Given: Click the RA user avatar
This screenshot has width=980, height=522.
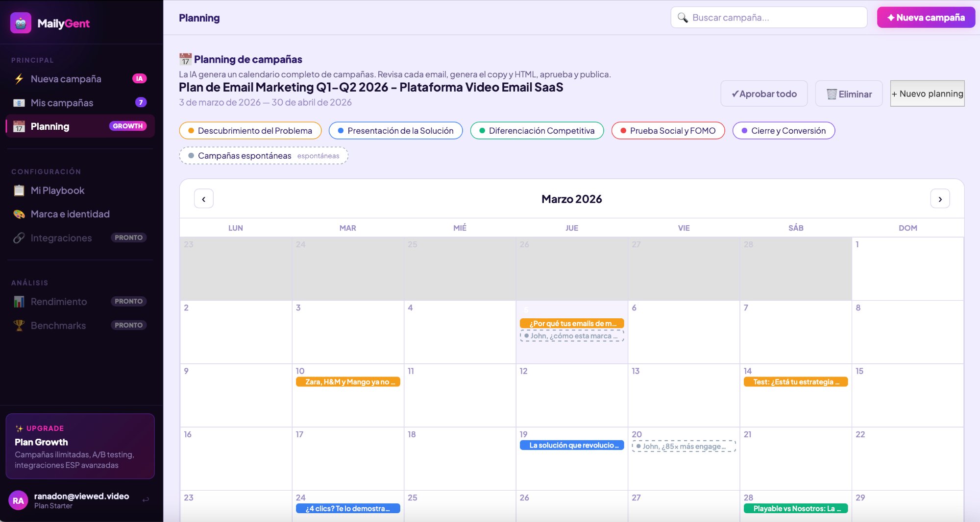Looking at the screenshot, I should pos(18,500).
